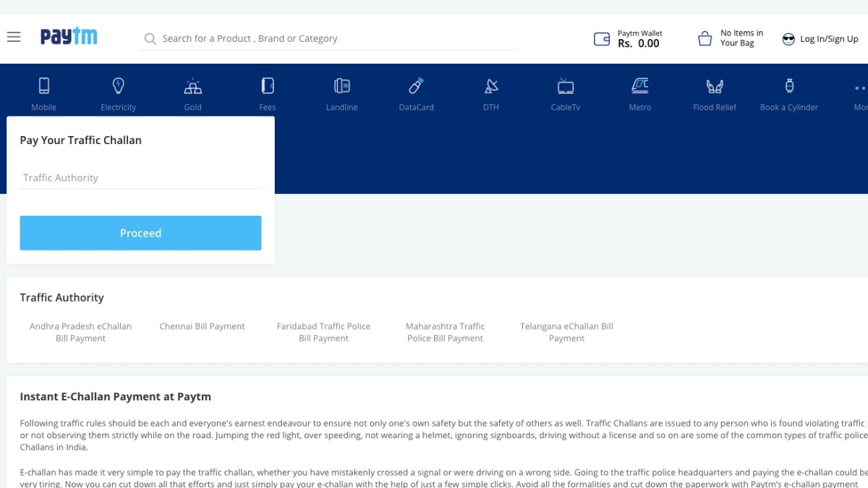Open Telangana eChallan Bill Payment
The image size is (868, 488).
[x=566, y=332]
